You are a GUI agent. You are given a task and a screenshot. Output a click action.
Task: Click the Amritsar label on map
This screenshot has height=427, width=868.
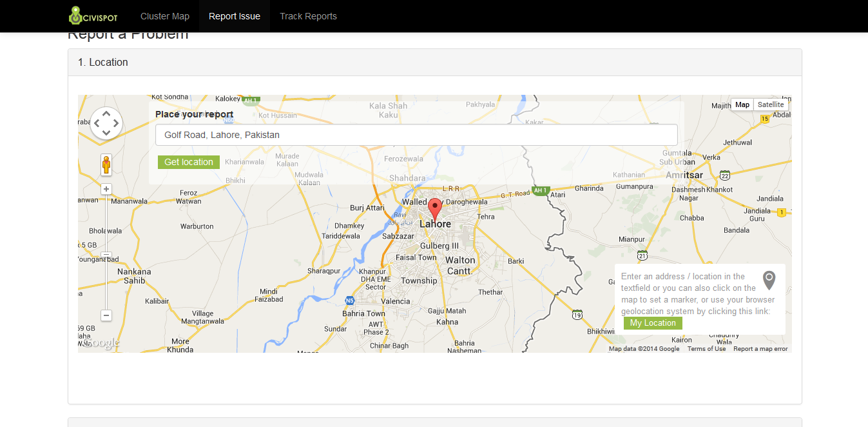pos(684,175)
